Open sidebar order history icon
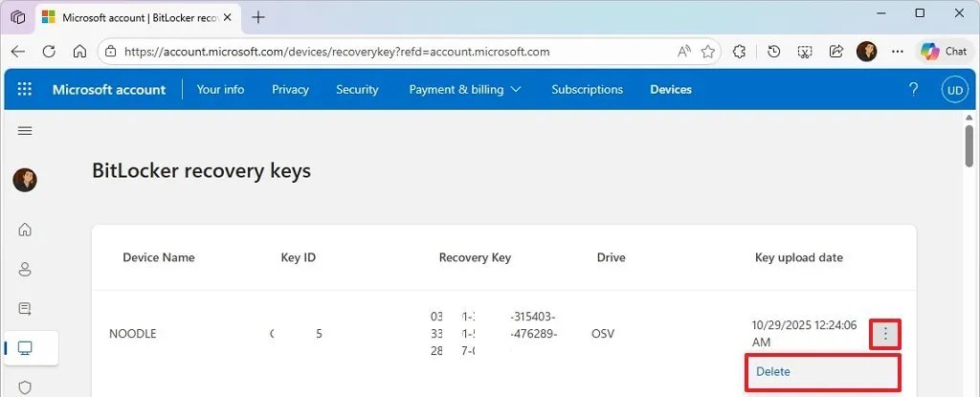The image size is (980, 397). click(25, 309)
